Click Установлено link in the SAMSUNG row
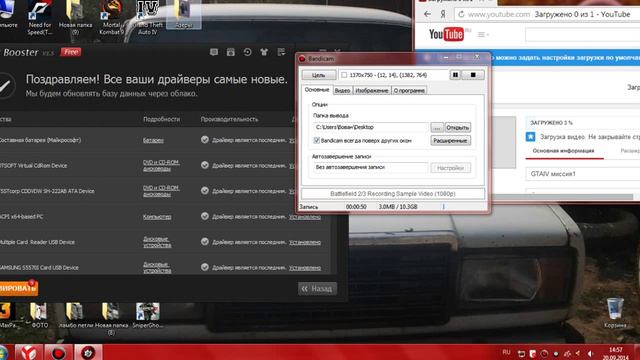The width and height of the screenshot is (640, 360). pos(305,268)
